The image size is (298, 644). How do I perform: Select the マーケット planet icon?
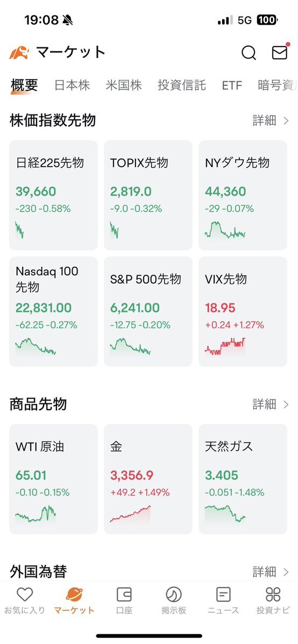pyautogui.click(x=74, y=594)
